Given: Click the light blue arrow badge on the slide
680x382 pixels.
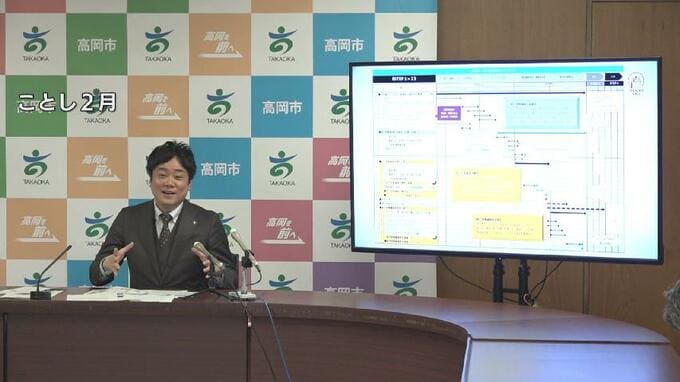Looking at the screenshot, I should click(x=595, y=77).
